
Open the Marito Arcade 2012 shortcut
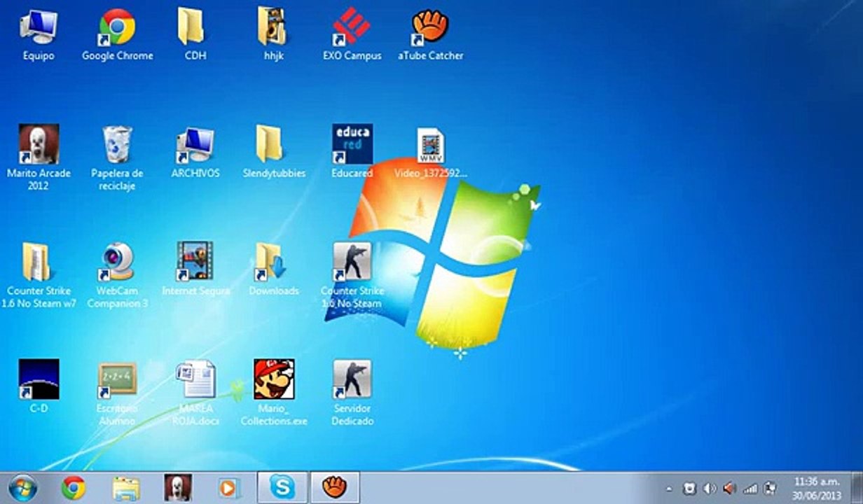pyautogui.click(x=39, y=158)
